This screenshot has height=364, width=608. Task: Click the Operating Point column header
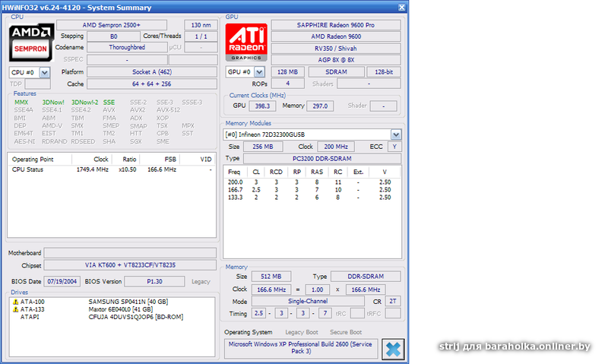[x=40, y=160]
